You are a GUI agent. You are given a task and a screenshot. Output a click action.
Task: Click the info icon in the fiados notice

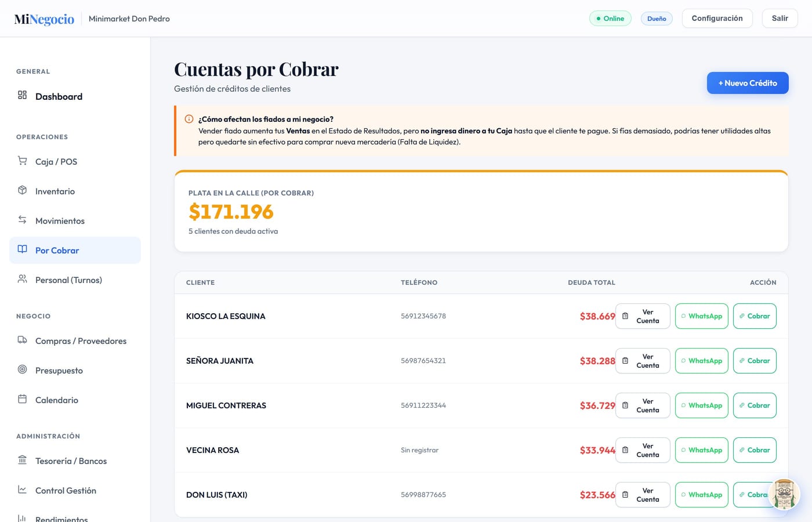(x=189, y=119)
